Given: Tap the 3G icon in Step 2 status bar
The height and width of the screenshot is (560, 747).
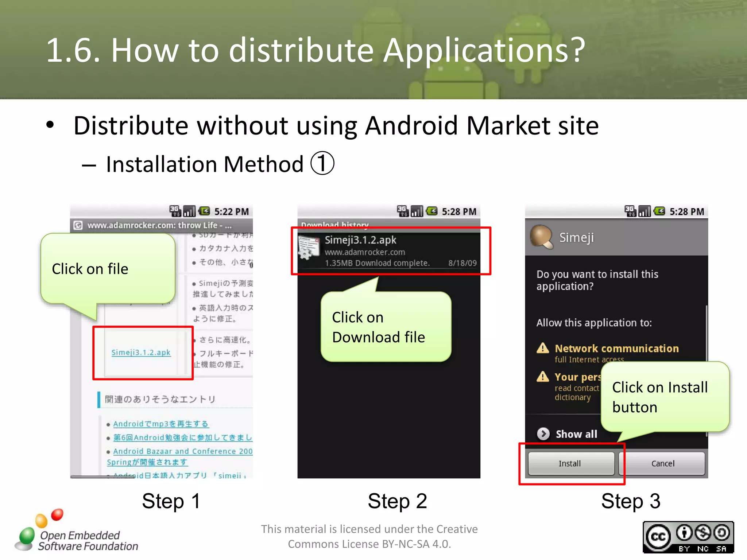Looking at the screenshot, I should coord(403,211).
